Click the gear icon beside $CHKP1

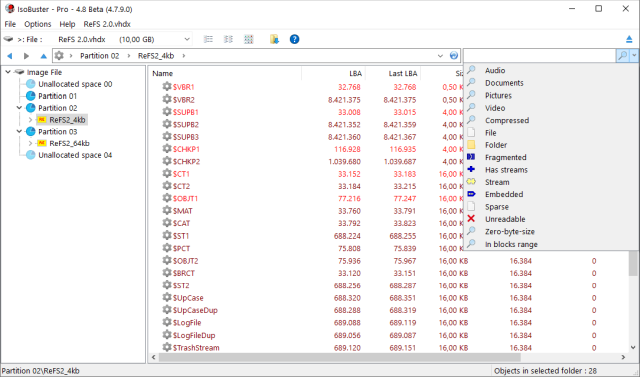click(x=167, y=149)
